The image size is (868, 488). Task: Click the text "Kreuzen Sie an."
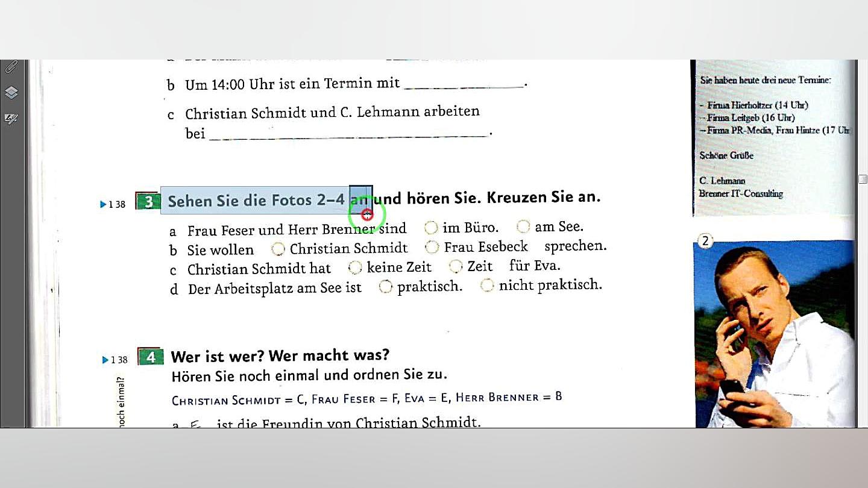click(x=544, y=197)
